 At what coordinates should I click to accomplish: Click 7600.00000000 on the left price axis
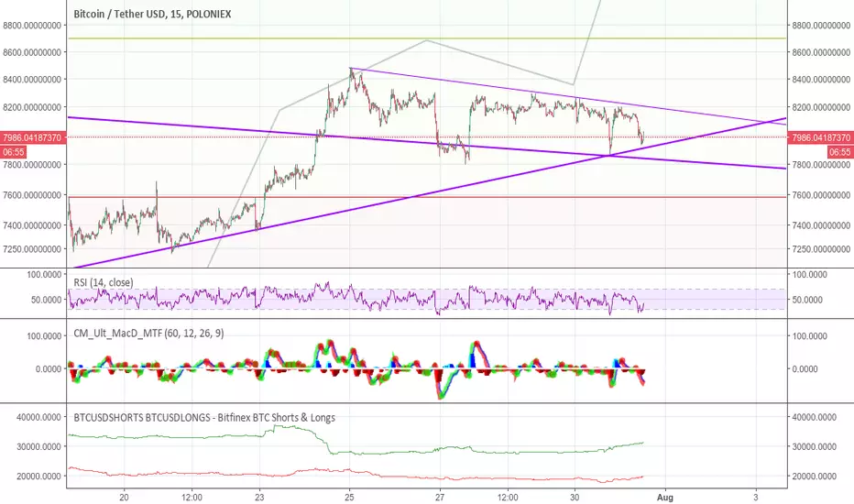(31, 195)
